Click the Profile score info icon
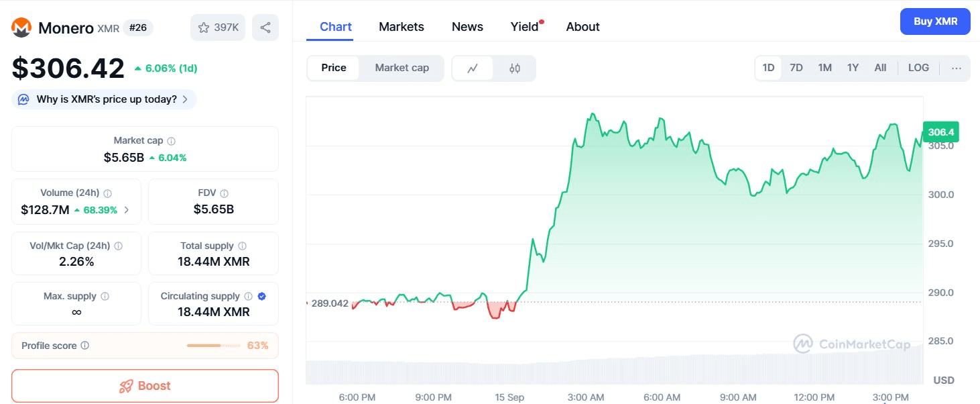The width and height of the screenshot is (980, 404). (x=85, y=346)
